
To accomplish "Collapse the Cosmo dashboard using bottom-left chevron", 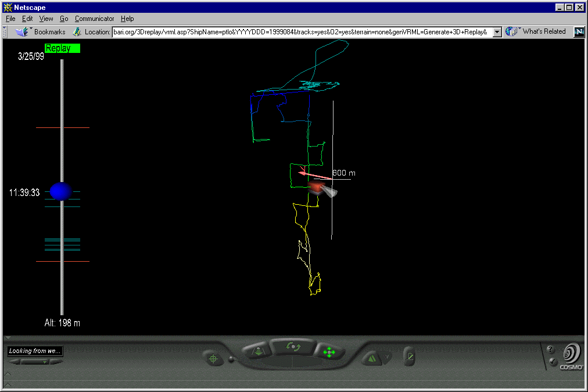I will click(x=8, y=373).
